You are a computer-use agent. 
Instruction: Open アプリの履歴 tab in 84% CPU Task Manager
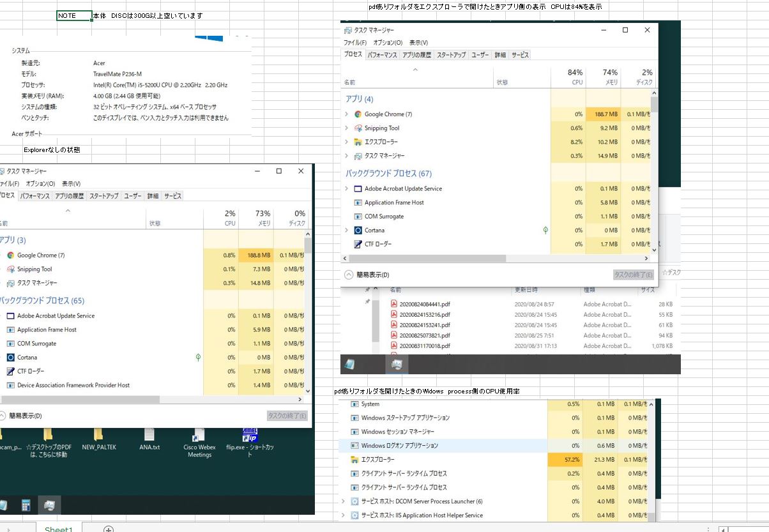417,56
